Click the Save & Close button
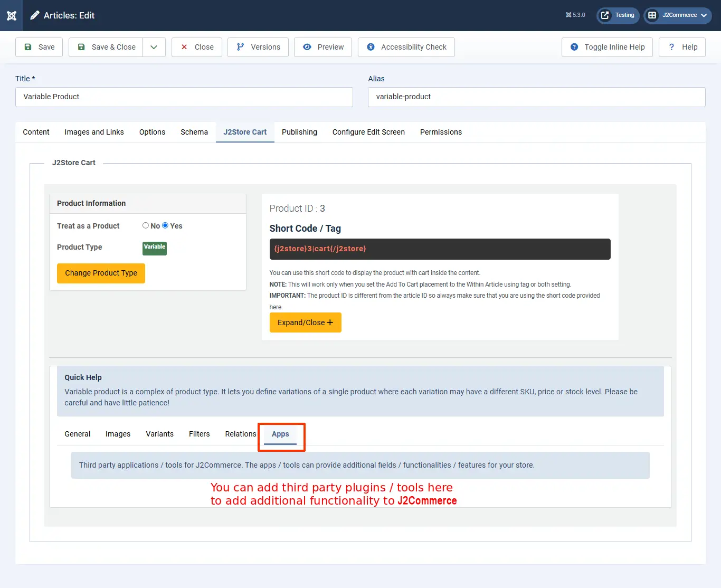The width and height of the screenshot is (721, 588). coord(106,47)
